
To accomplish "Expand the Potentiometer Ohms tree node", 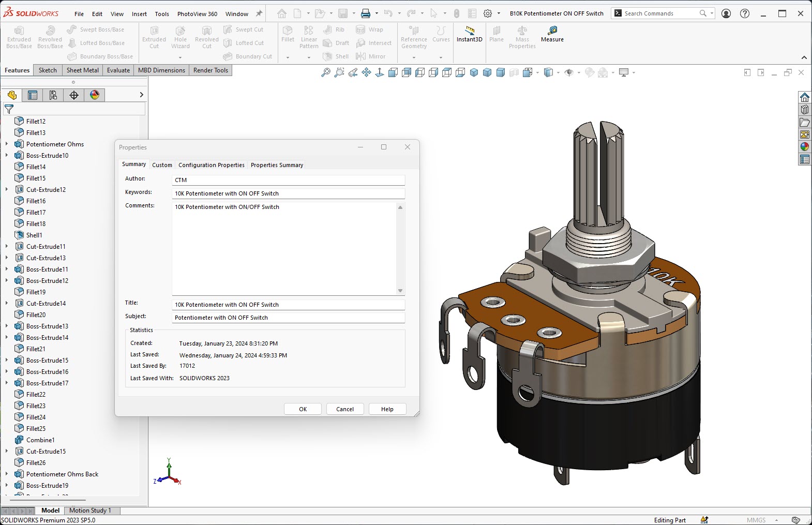I will [7, 144].
